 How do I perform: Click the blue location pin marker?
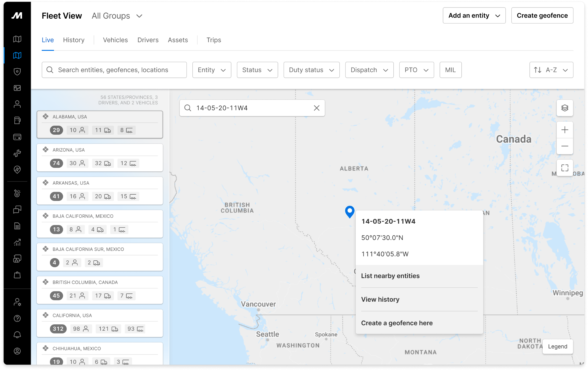(349, 212)
